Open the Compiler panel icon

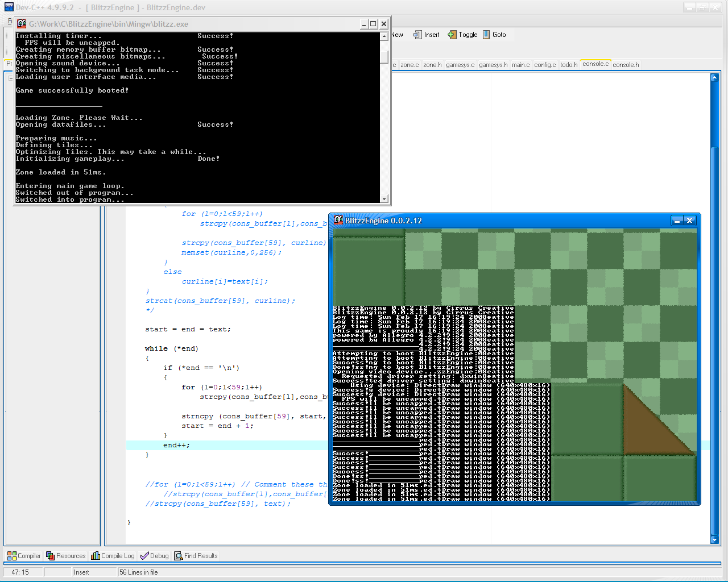point(12,556)
